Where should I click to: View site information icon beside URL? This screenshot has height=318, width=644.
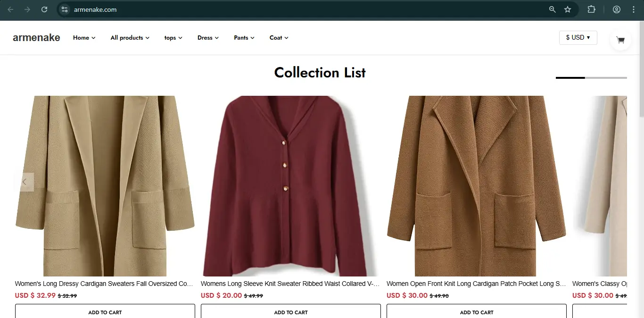(65, 9)
